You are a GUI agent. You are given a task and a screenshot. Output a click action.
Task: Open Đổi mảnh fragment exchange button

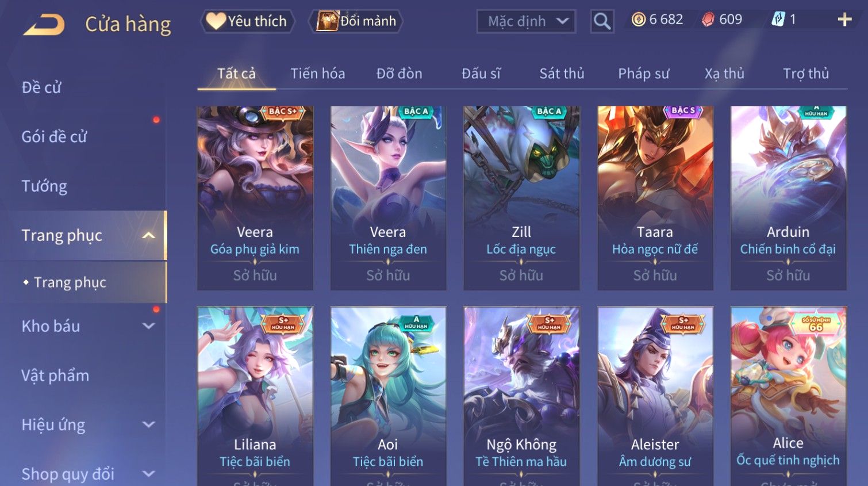(356, 21)
